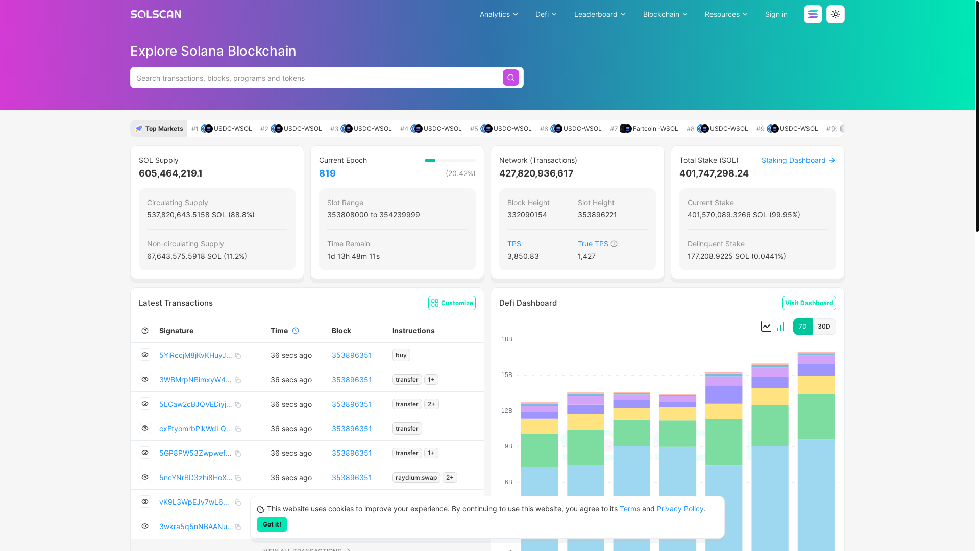Click Customize button
Image resolution: width=980 pixels, height=551 pixels.
452,303
